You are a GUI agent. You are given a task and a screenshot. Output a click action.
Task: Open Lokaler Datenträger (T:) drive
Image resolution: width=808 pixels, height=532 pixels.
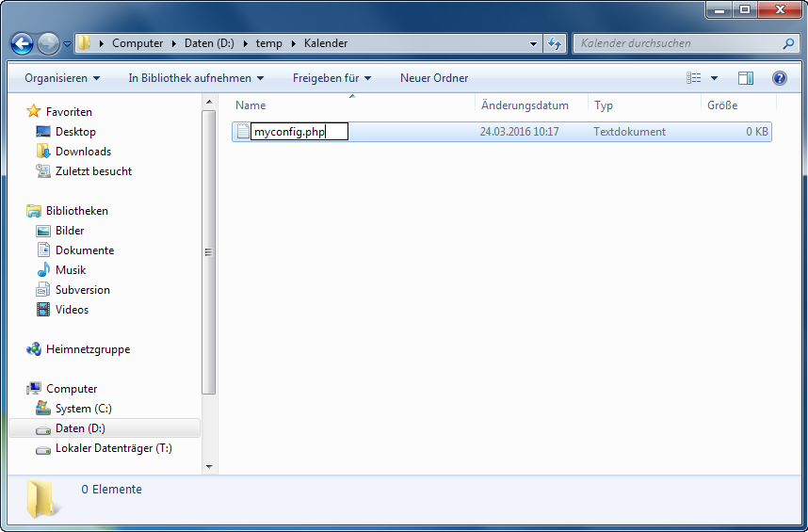click(114, 448)
